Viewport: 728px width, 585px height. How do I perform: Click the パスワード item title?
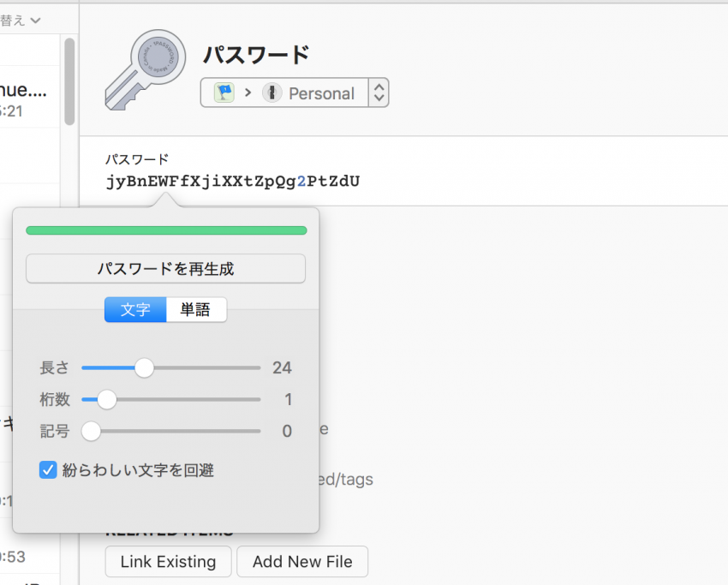point(256,56)
